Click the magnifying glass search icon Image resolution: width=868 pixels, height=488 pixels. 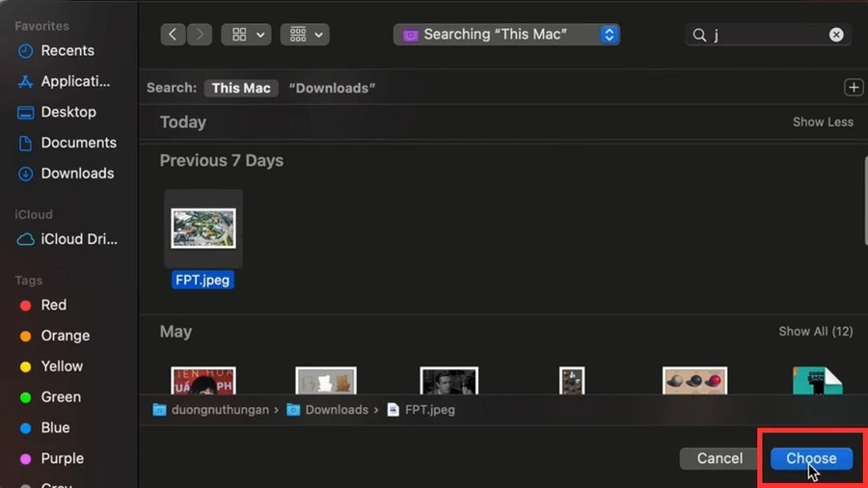699,35
